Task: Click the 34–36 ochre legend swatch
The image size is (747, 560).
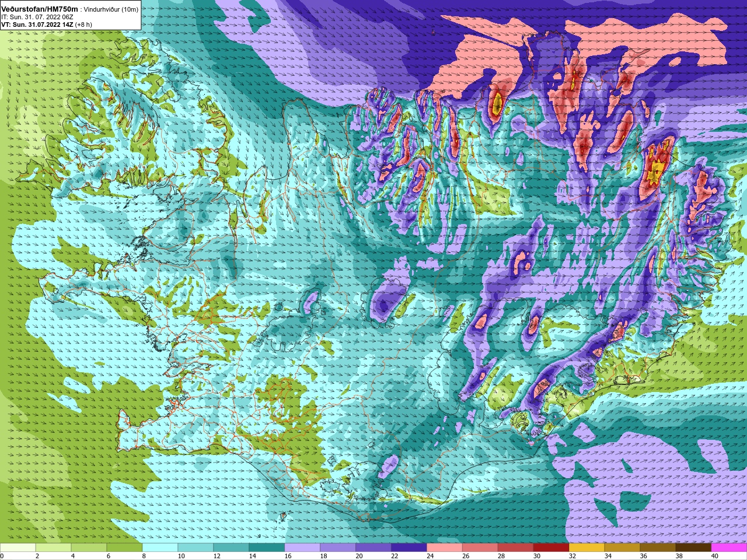Action: 623,547
